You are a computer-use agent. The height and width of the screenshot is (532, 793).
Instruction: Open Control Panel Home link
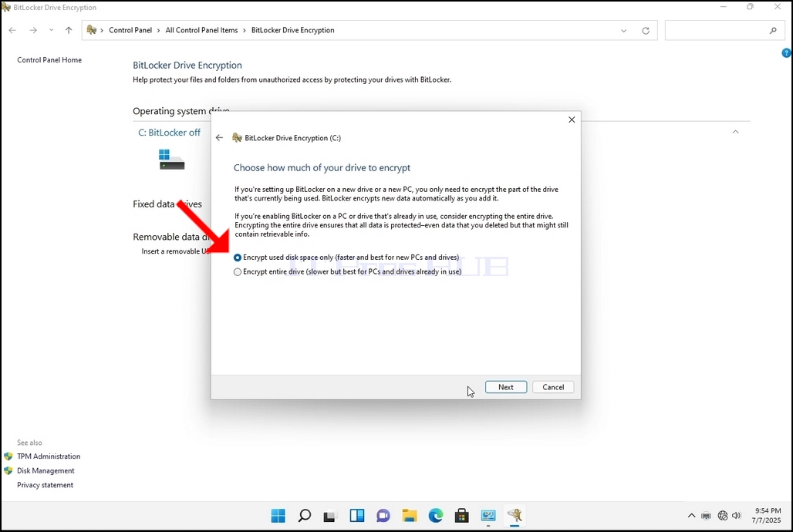(x=49, y=59)
